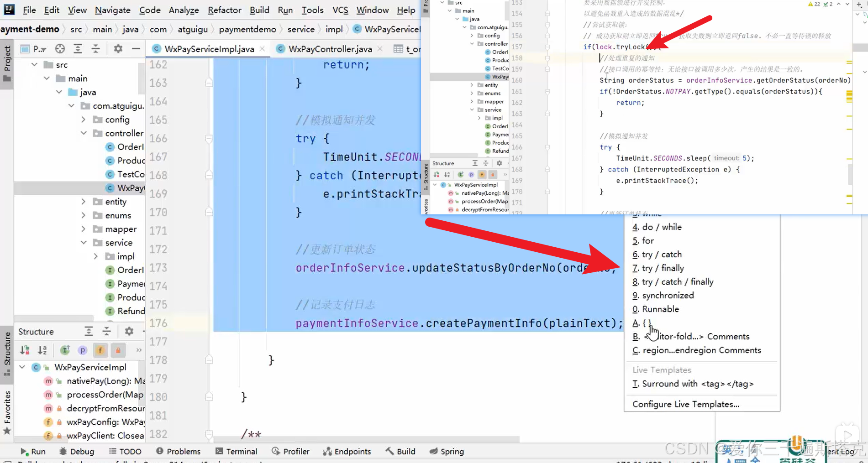The image size is (868, 463).
Task: Expand all in Structure panel toolbar
Action: pyautogui.click(x=89, y=331)
